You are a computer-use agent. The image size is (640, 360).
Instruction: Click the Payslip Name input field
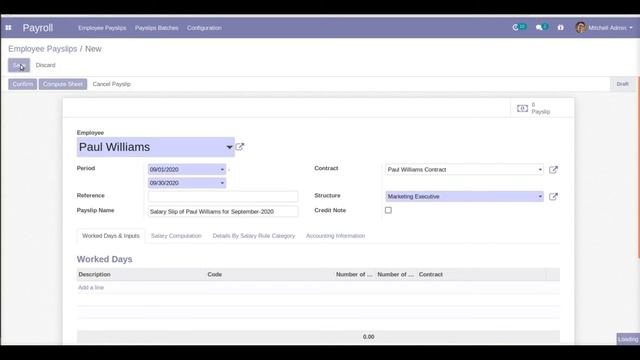[223, 211]
